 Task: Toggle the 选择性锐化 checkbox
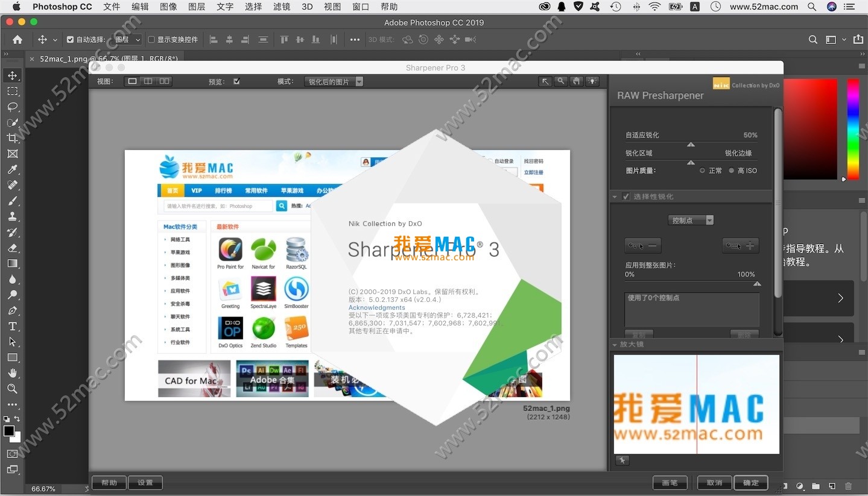pyautogui.click(x=626, y=196)
